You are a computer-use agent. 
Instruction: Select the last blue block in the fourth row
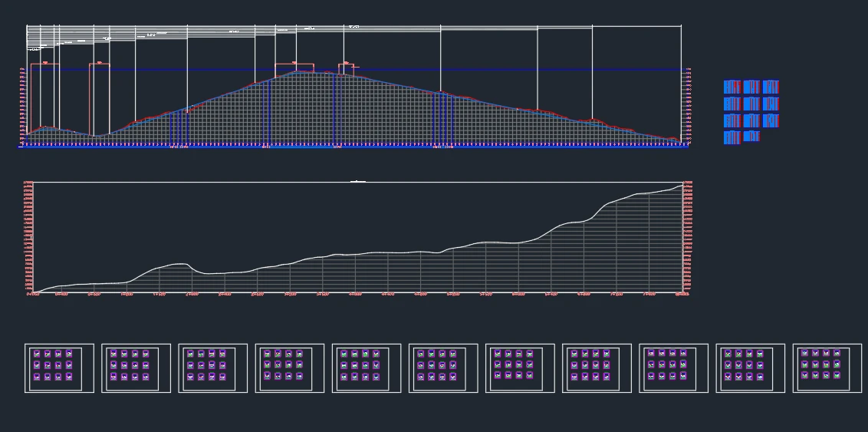click(751, 137)
